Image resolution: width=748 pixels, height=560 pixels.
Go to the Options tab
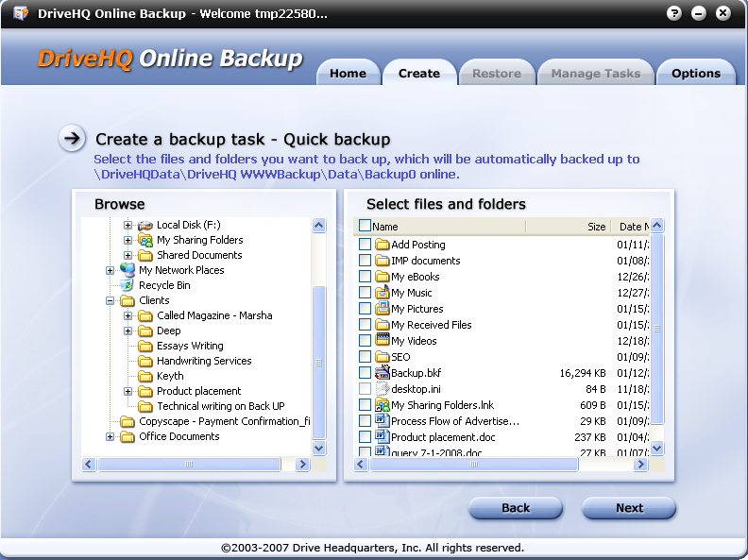click(696, 73)
